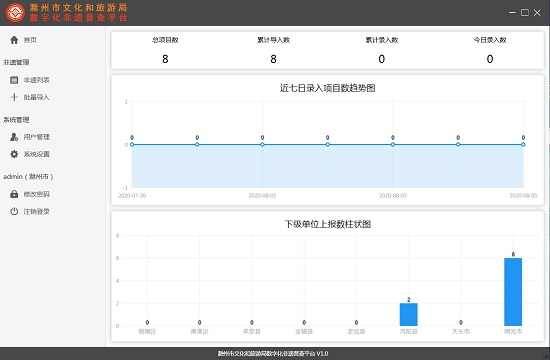The image size is (550, 360).
Task: Click the home house icon
Action: tap(14, 40)
